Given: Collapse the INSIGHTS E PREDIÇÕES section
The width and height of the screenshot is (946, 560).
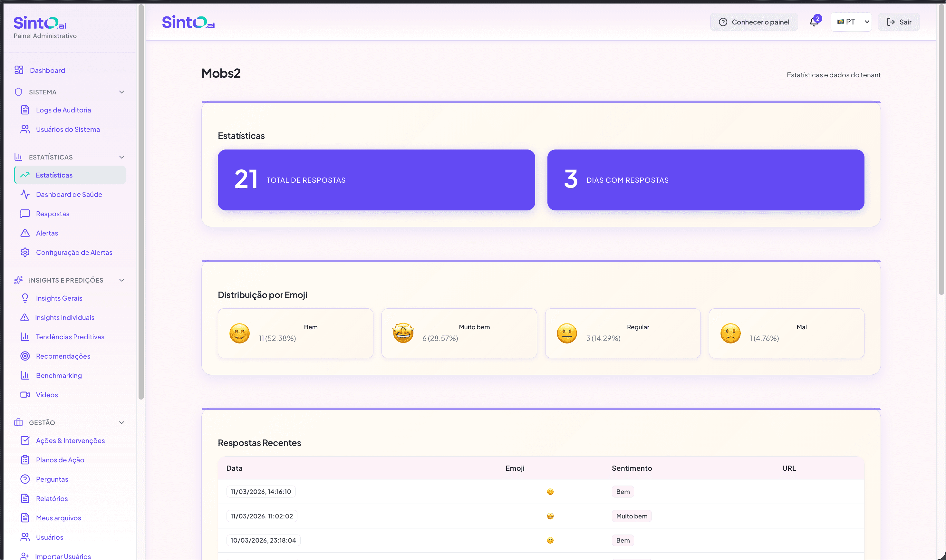Looking at the screenshot, I should tap(121, 280).
